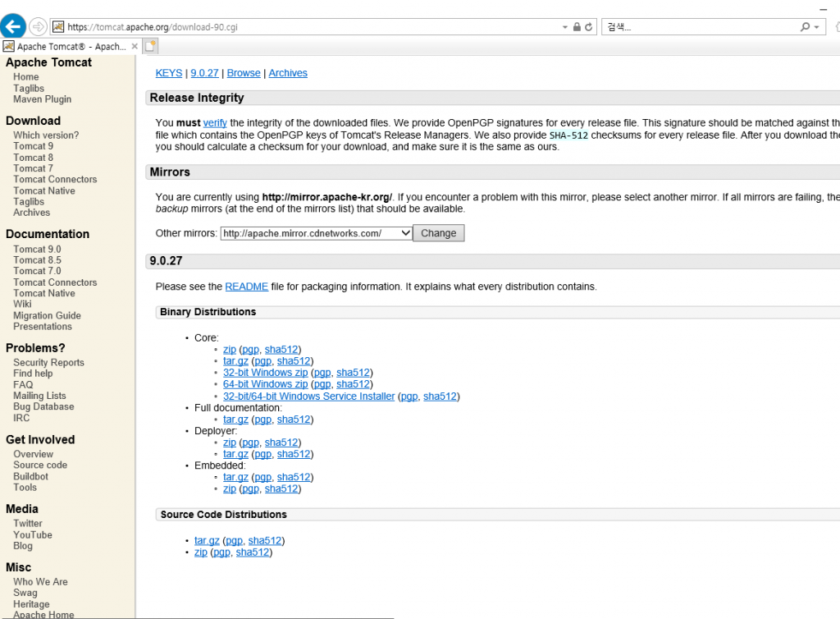Download Deployer tar.gz

[x=235, y=454]
